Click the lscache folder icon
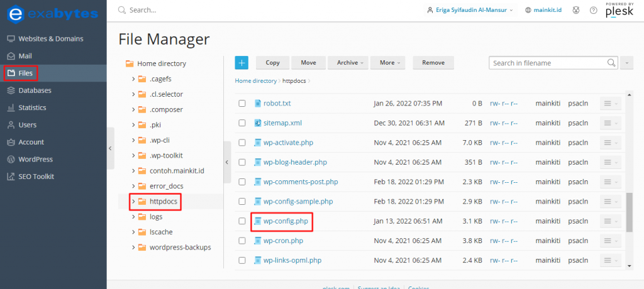 (142, 232)
